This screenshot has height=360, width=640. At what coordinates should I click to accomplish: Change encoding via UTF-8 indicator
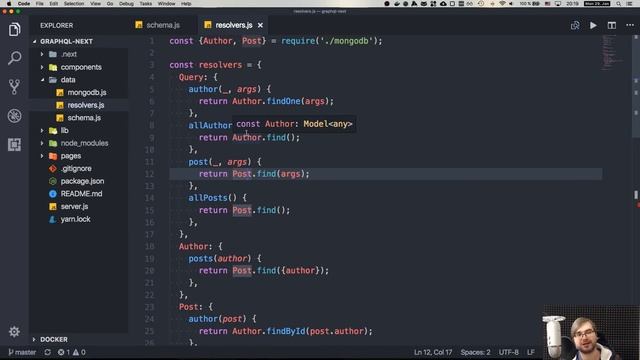point(509,352)
